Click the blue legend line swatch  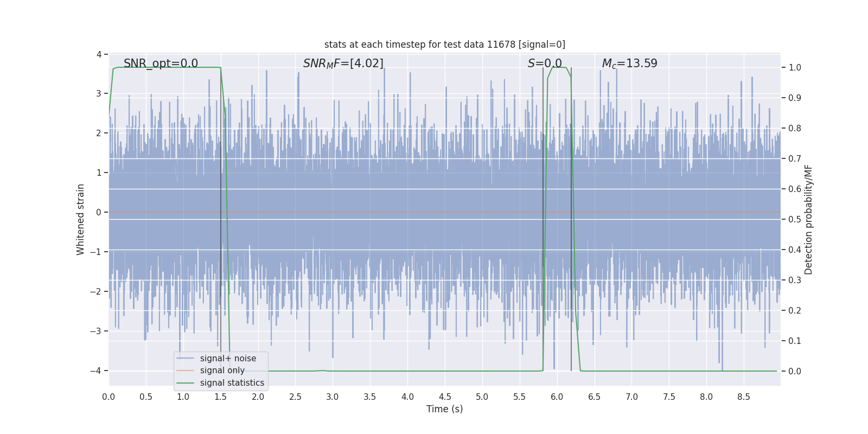pyautogui.click(x=186, y=359)
